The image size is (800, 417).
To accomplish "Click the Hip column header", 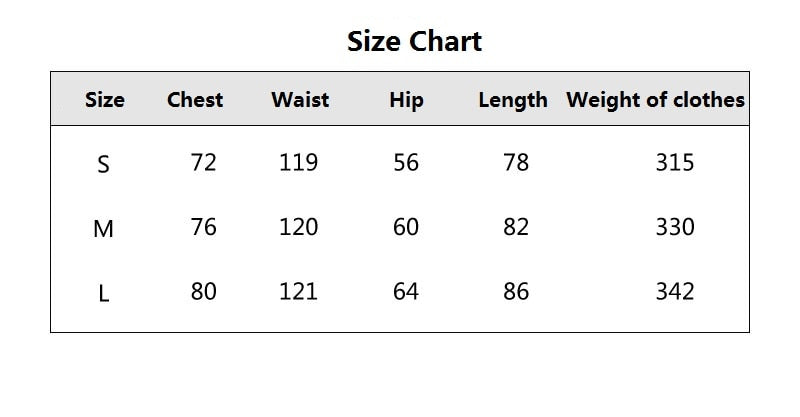I will (x=406, y=99).
